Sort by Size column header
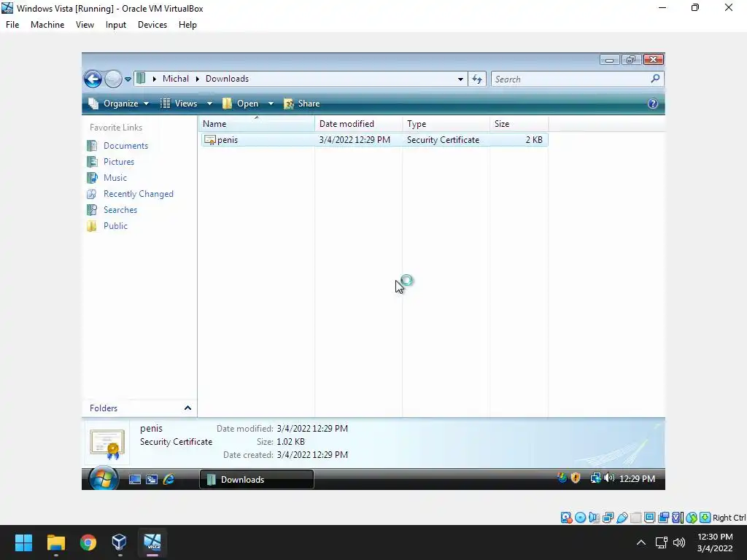This screenshot has height=560, width=747. click(x=519, y=124)
